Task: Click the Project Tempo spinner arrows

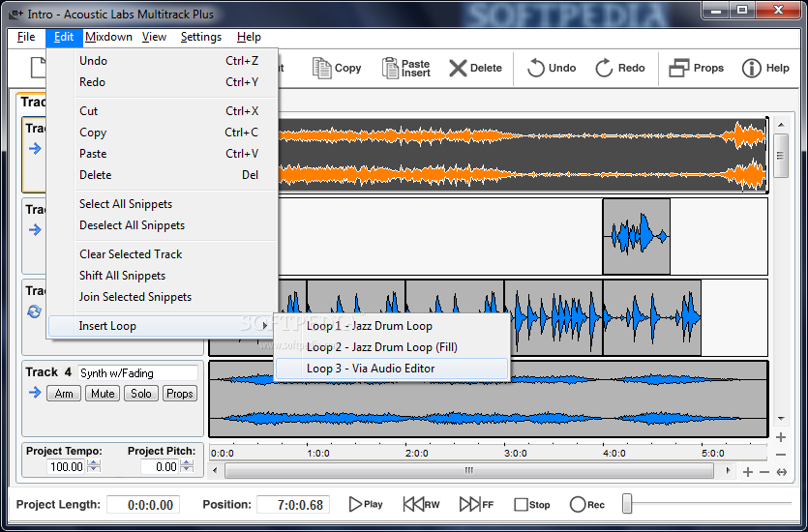Action: [94, 466]
